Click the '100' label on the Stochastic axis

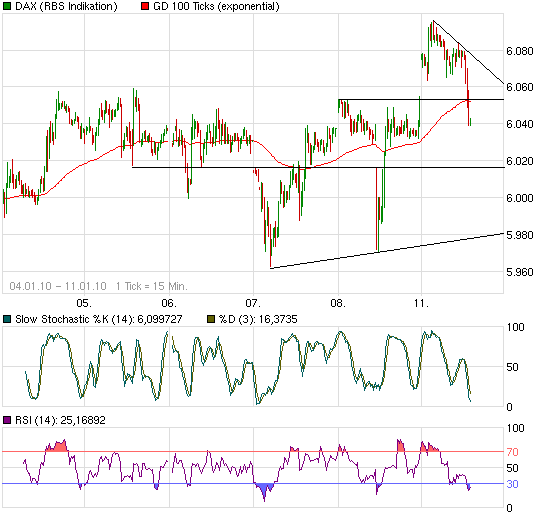pos(515,327)
